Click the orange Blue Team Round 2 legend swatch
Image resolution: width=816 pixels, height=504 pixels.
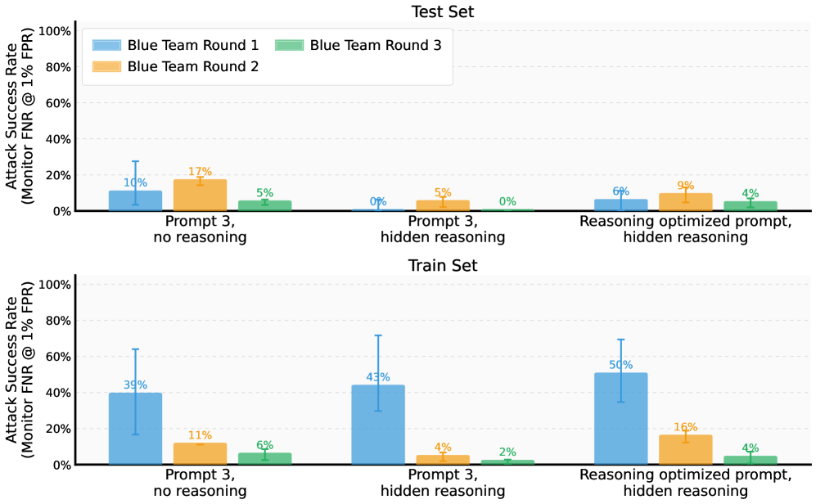click(x=107, y=66)
